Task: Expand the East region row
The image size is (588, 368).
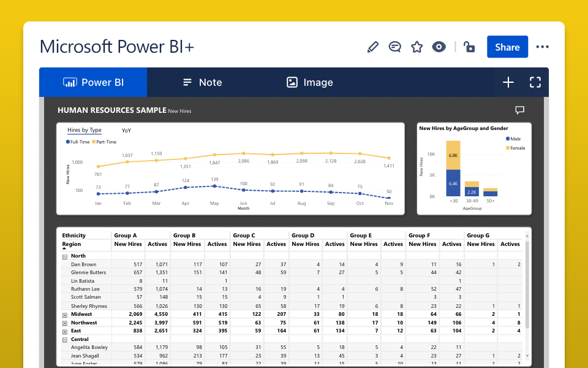Action: (65, 332)
